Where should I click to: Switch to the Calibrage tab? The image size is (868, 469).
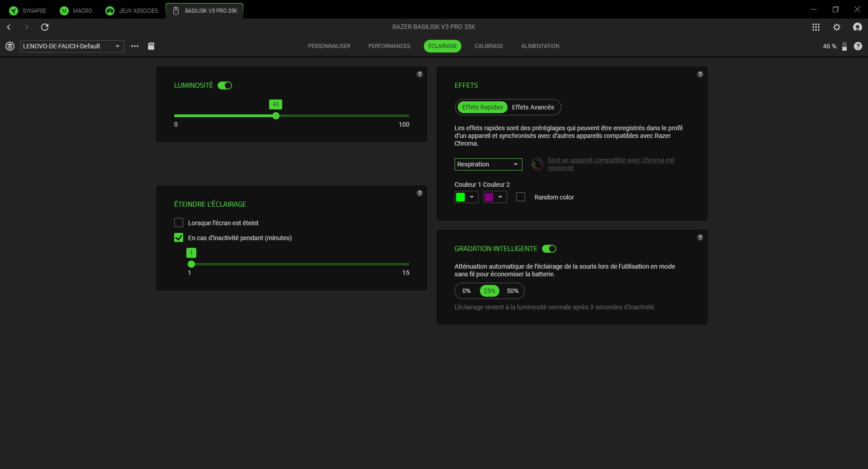[489, 46]
